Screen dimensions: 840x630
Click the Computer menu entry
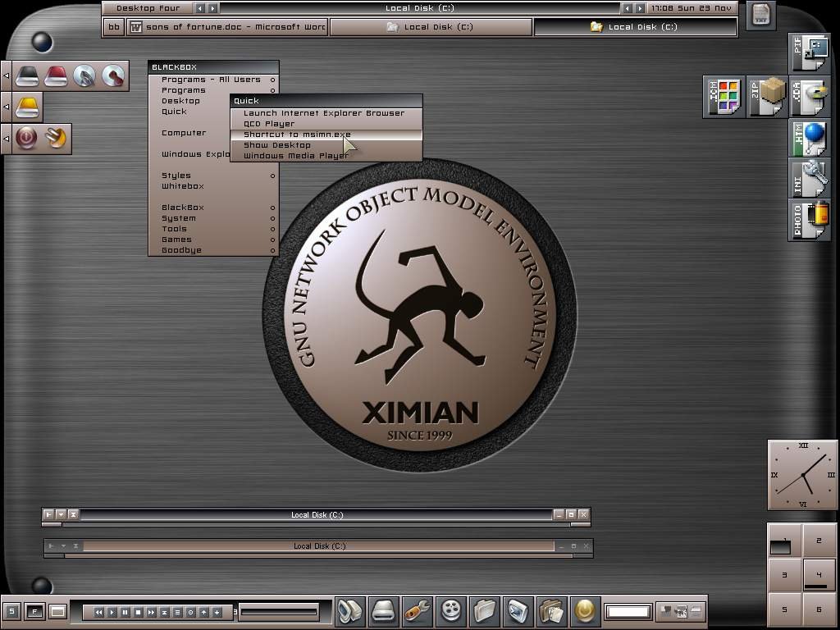point(190,133)
